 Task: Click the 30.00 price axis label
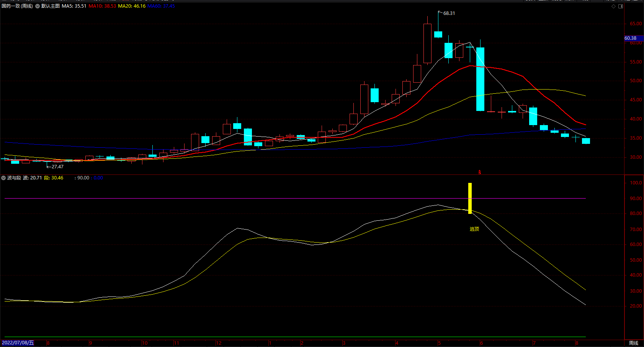click(636, 157)
